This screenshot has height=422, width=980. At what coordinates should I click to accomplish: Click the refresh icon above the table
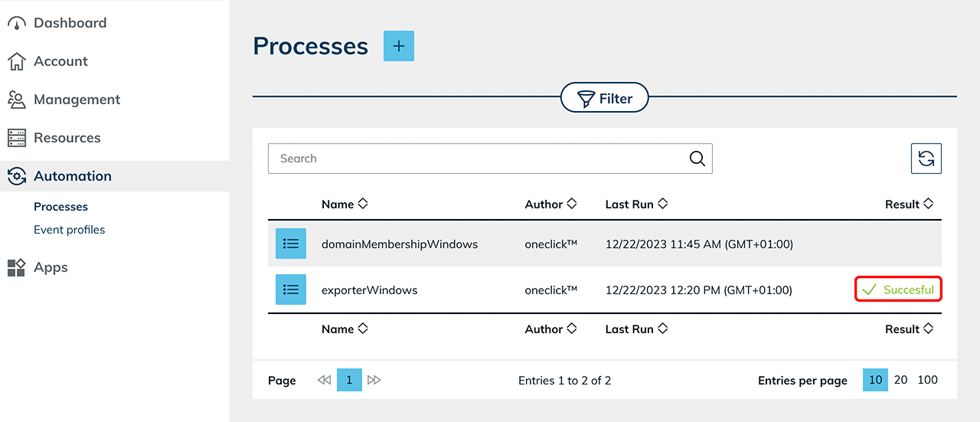(926, 159)
